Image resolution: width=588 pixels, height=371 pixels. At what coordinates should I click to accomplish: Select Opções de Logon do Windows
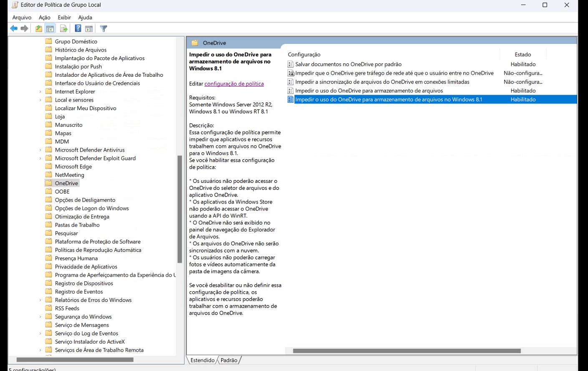92,208
